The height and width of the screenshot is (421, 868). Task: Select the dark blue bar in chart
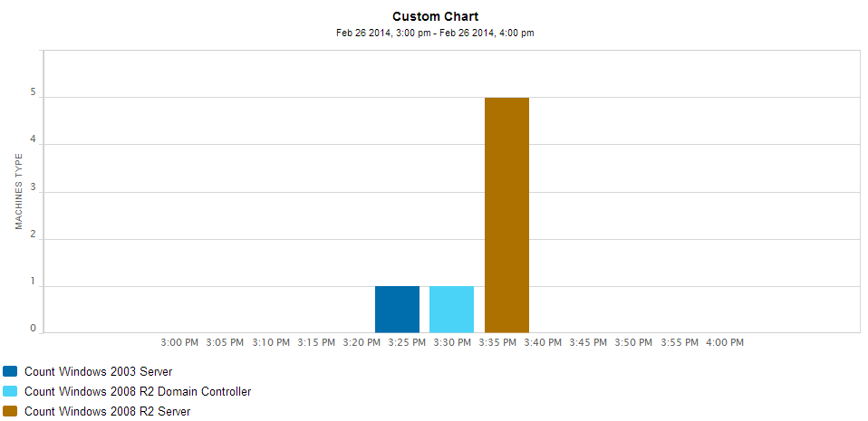tap(397, 310)
